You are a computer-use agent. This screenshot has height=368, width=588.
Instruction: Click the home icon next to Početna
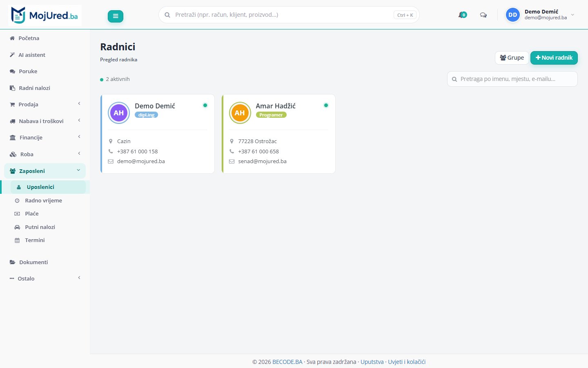tap(12, 38)
